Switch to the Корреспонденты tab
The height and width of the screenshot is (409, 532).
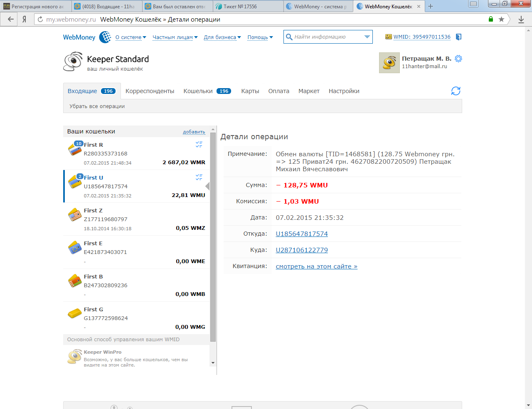(150, 91)
